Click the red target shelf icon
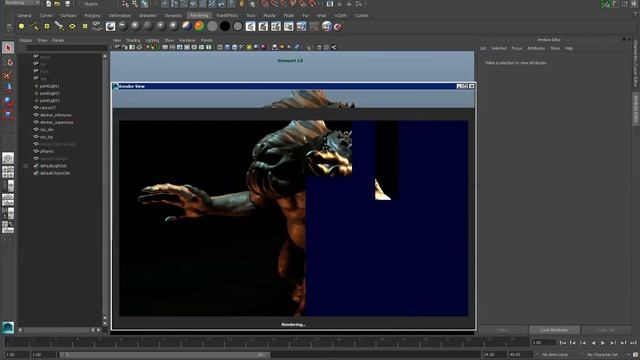This screenshot has width=640, height=360. pyautogui.click(x=338, y=27)
